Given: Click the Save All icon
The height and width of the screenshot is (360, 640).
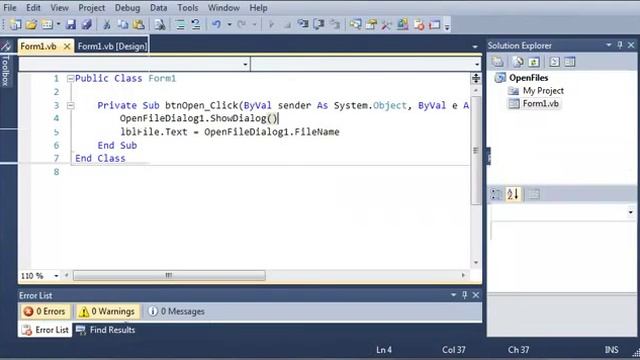Looking at the screenshot, I should (87, 24).
